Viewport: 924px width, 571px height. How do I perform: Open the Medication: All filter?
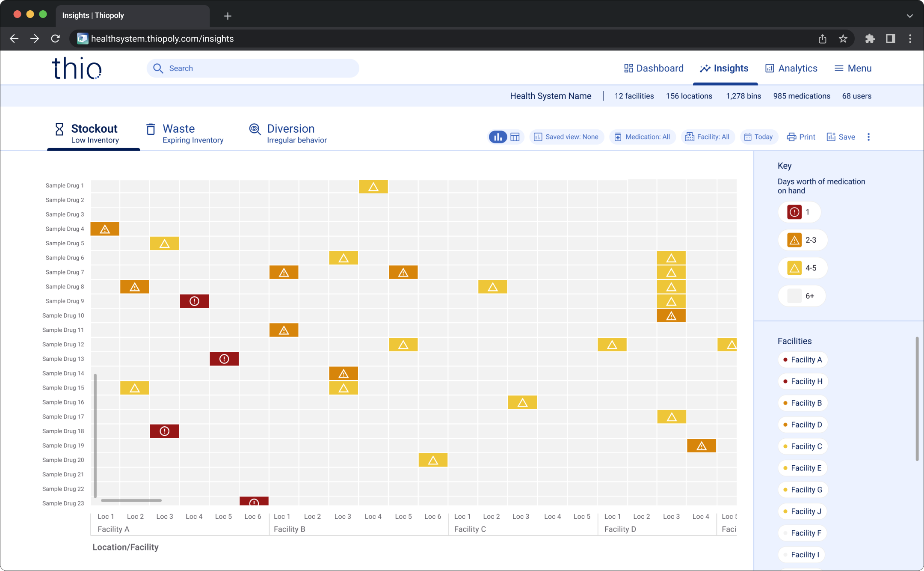click(642, 137)
